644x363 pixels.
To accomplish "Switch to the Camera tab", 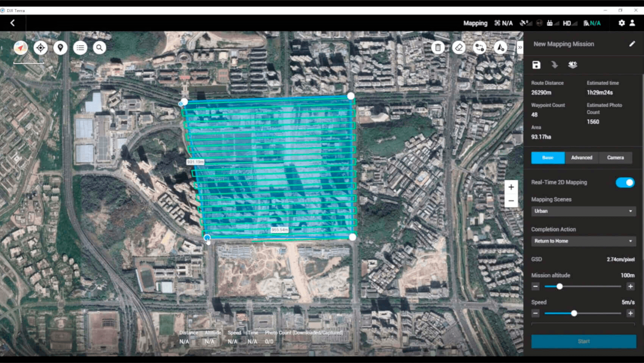I will 615,158.
